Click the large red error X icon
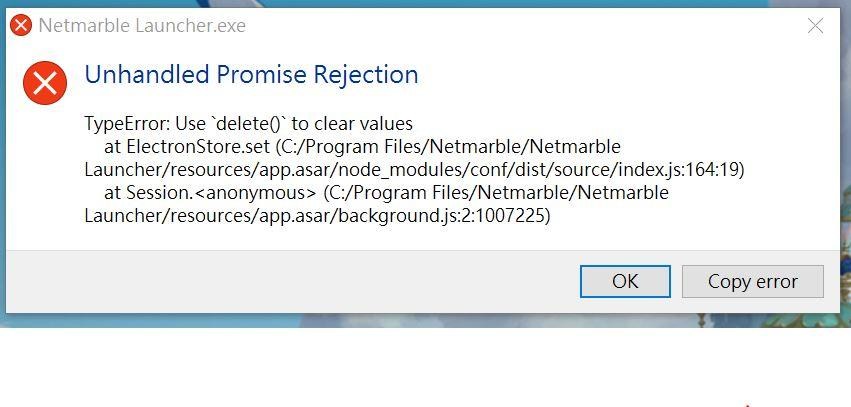Image resolution: width=851 pixels, height=407 pixels. point(45,83)
